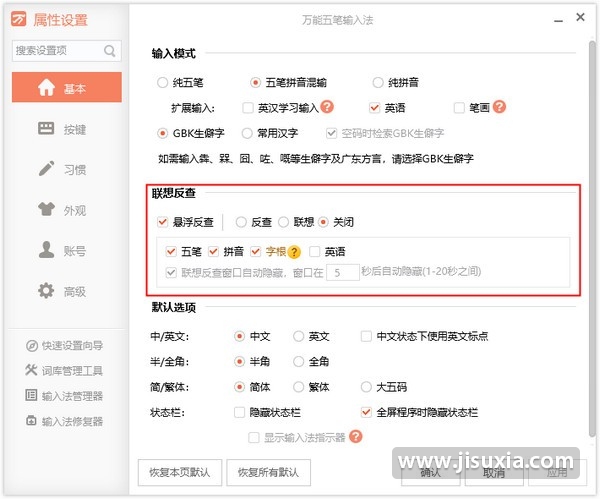Launch 输入法修复器 repair tool

[64, 421]
